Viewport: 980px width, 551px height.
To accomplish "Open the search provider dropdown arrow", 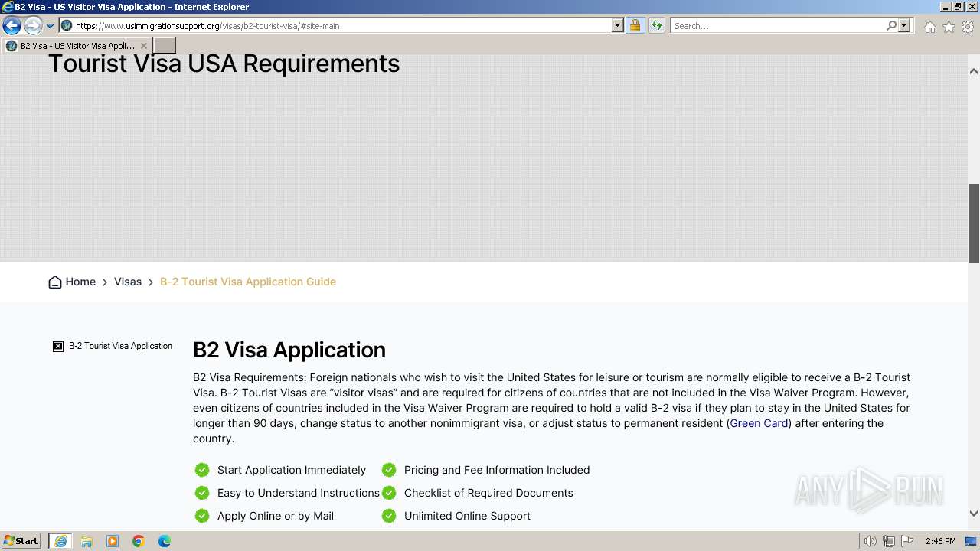I will (x=904, y=26).
